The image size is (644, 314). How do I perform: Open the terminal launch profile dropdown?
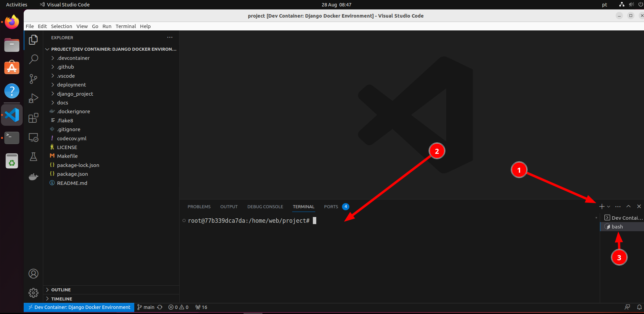point(608,207)
